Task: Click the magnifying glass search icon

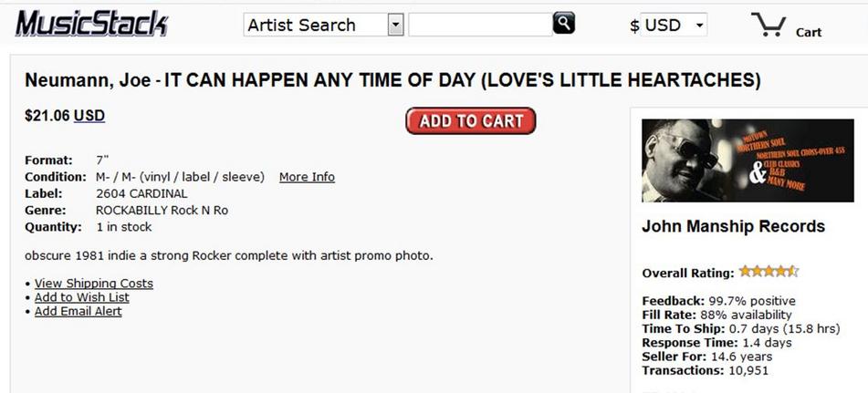Action: (563, 23)
